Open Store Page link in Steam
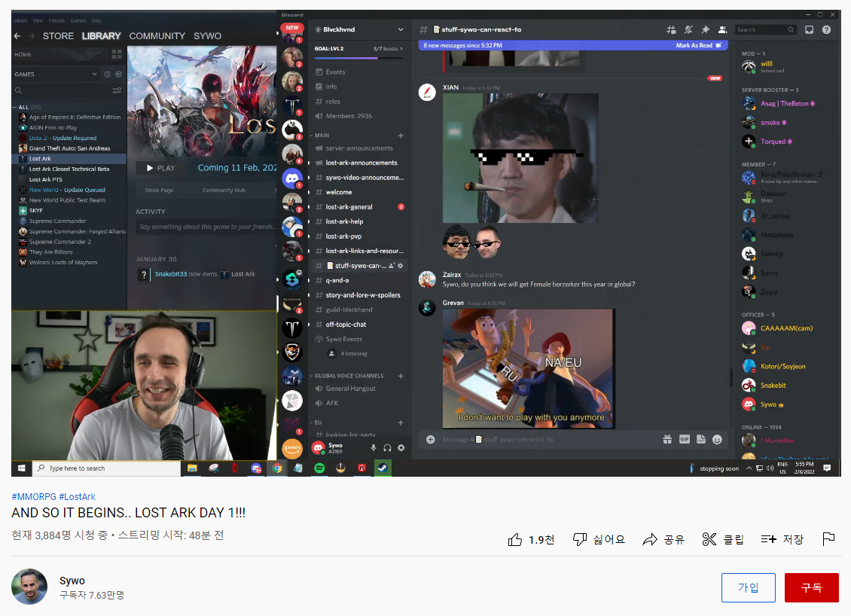This screenshot has height=616, width=851. point(159,191)
